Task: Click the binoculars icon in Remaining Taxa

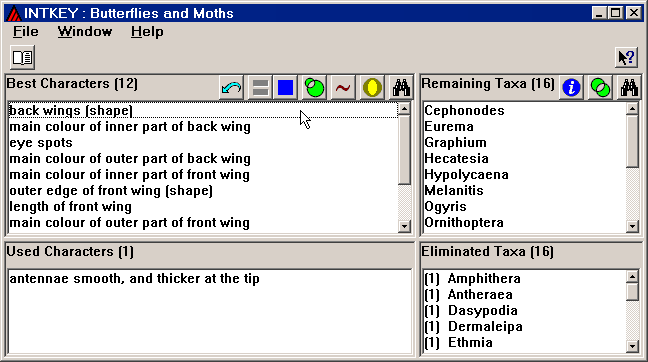Action: (629, 88)
